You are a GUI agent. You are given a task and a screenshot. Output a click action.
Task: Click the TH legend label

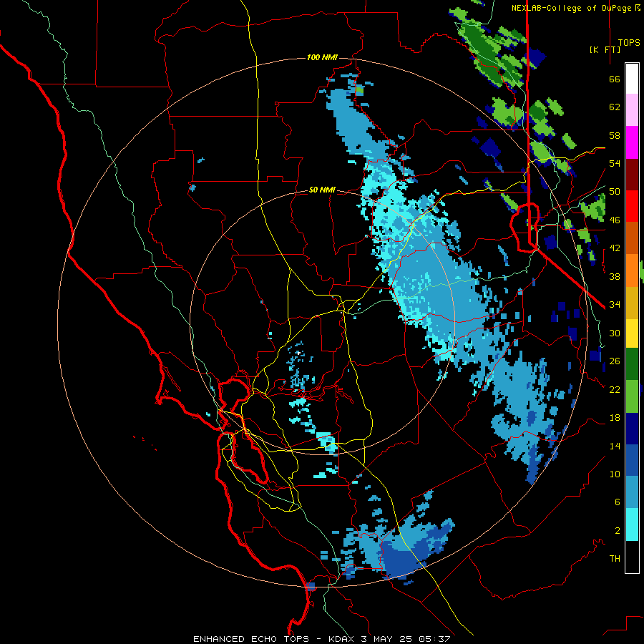[x=615, y=559]
